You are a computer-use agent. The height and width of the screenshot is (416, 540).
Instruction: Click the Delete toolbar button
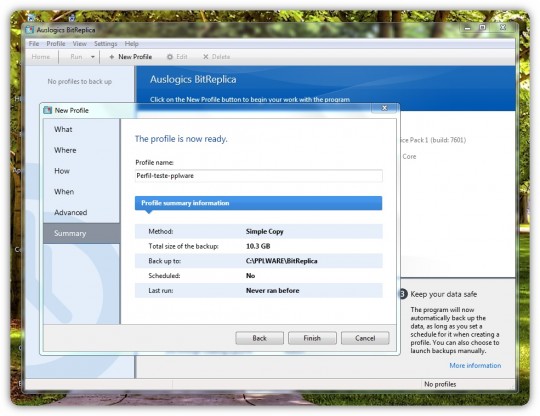coord(216,57)
